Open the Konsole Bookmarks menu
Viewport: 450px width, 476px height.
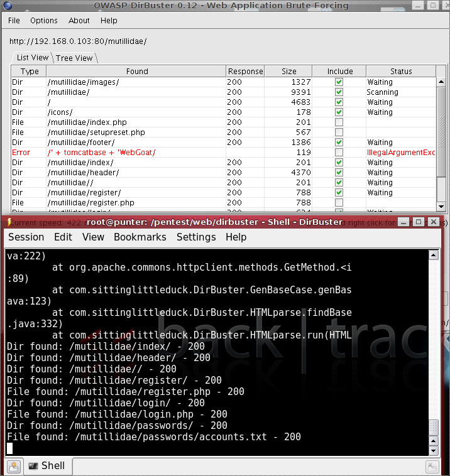pos(140,237)
